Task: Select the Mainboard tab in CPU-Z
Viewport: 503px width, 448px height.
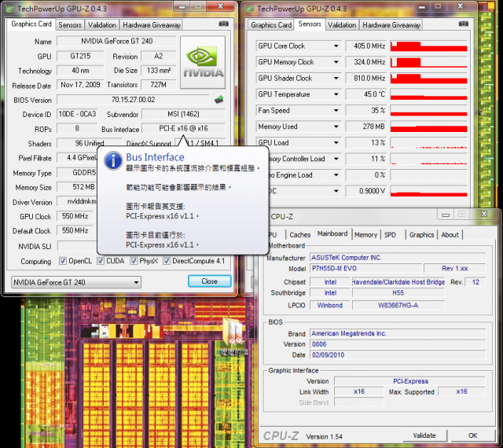Action: [x=332, y=234]
